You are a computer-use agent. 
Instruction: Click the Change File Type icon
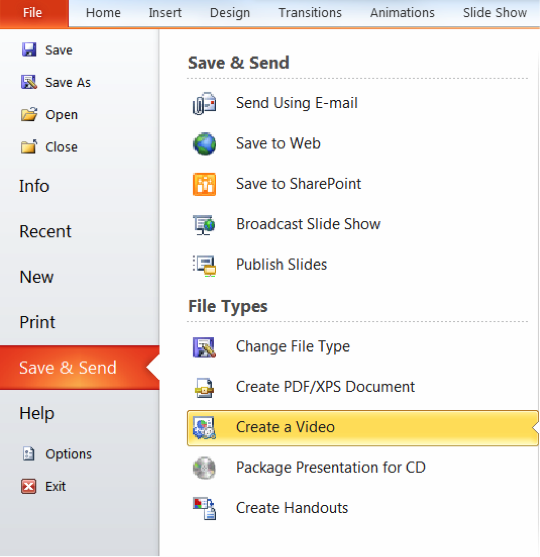click(x=204, y=347)
